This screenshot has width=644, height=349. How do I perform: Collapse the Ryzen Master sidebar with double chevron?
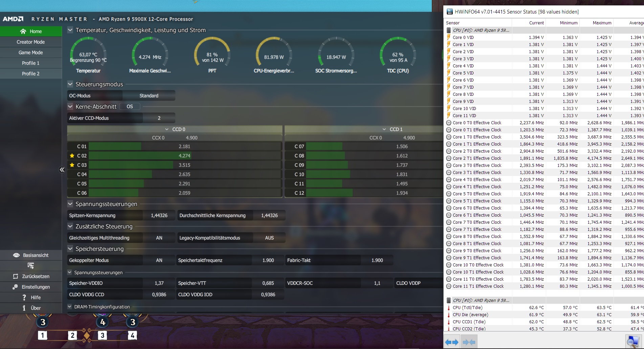tap(62, 170)
